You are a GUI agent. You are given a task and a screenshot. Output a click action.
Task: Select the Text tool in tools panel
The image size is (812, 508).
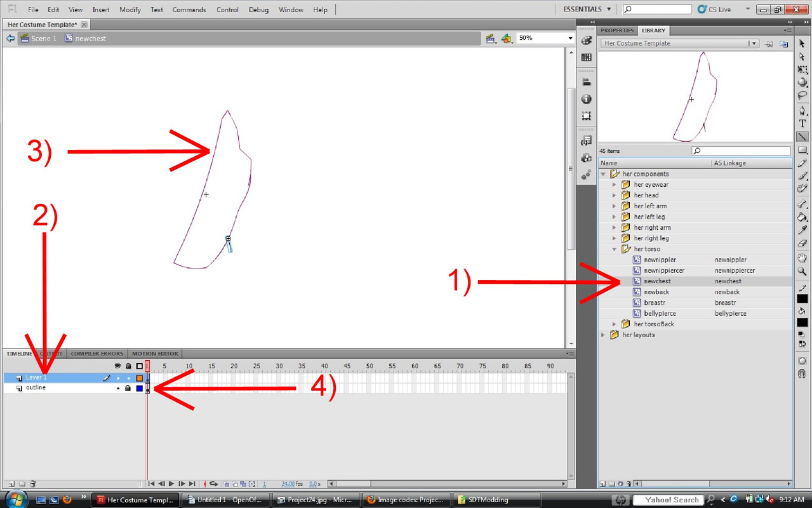(x=802, y=123)
